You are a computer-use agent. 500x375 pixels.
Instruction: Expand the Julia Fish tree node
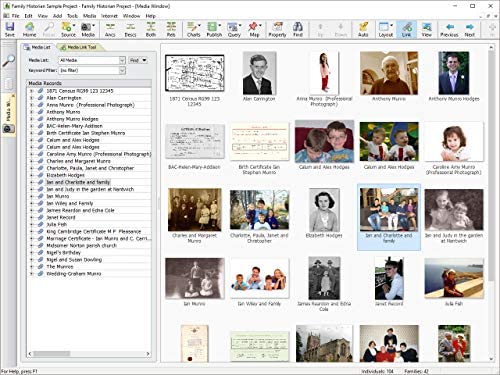coord(31,224)
